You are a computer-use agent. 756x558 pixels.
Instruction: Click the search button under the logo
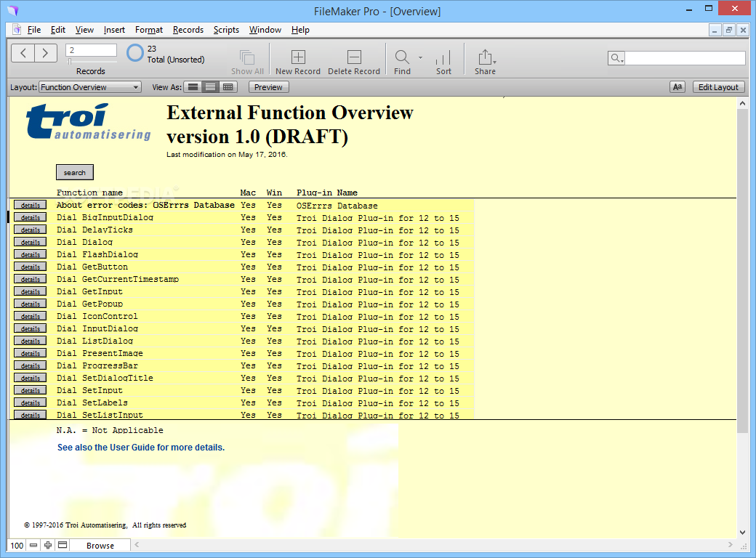pos(75,172)
